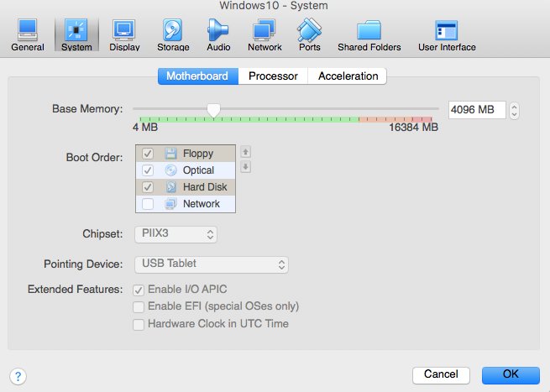Screen dimensions: 550x392
Task: Open the Storage settings section
Action: tap(173, 35)
